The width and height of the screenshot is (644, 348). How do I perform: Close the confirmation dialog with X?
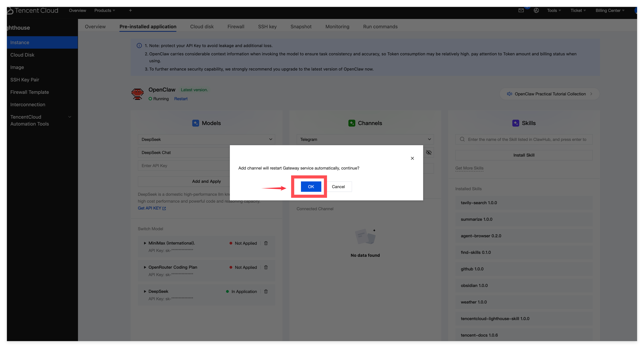(x=412, y=158)
